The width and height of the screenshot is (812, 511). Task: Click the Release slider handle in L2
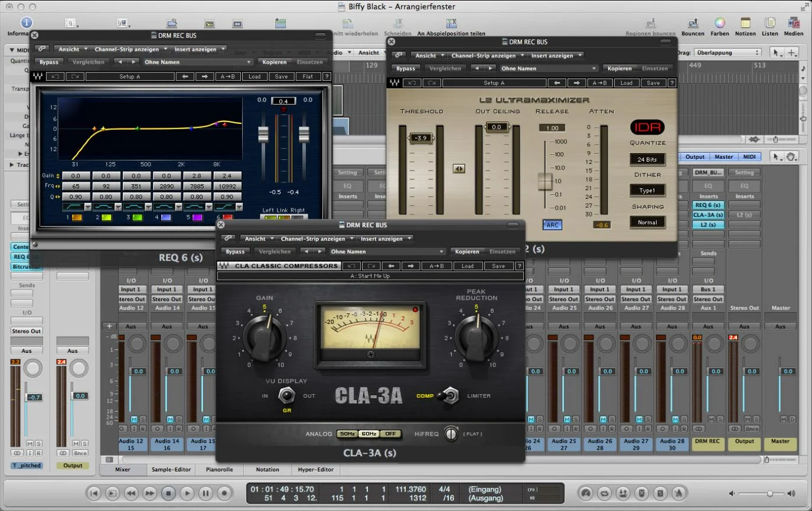point(544,182)
